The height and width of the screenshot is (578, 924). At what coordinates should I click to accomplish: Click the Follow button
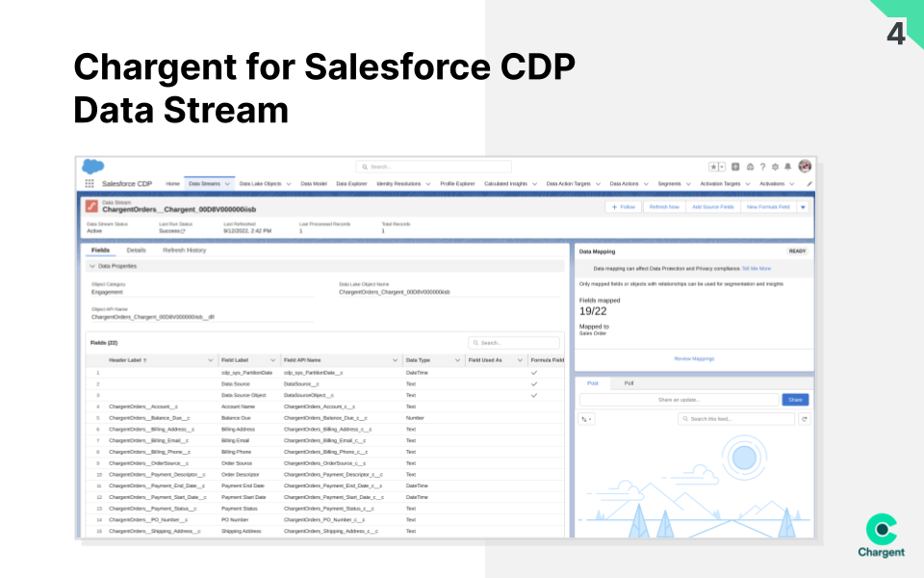click(624, 207)
